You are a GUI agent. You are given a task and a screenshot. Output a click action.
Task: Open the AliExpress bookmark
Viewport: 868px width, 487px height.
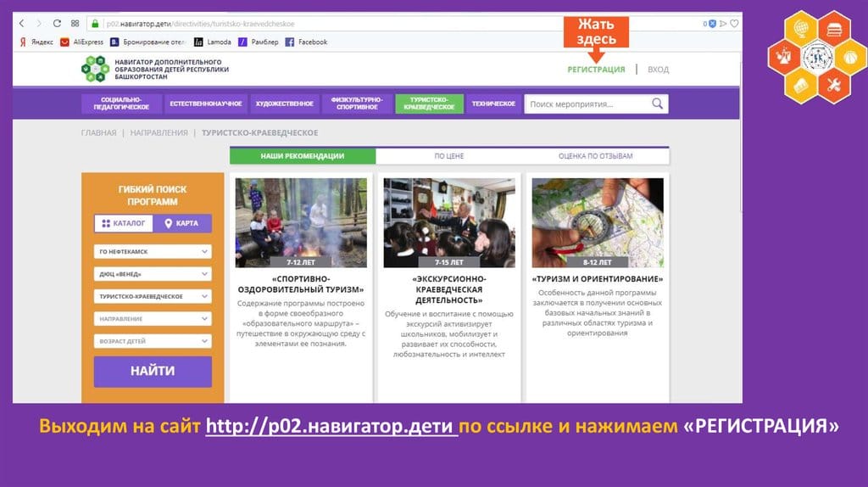point(81,42)
